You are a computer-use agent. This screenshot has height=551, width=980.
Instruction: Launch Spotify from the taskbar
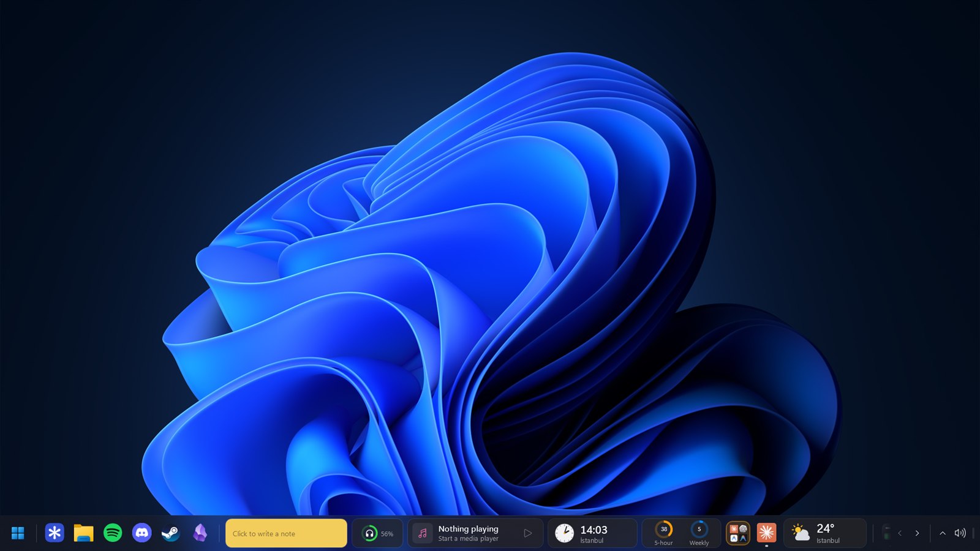113,533
